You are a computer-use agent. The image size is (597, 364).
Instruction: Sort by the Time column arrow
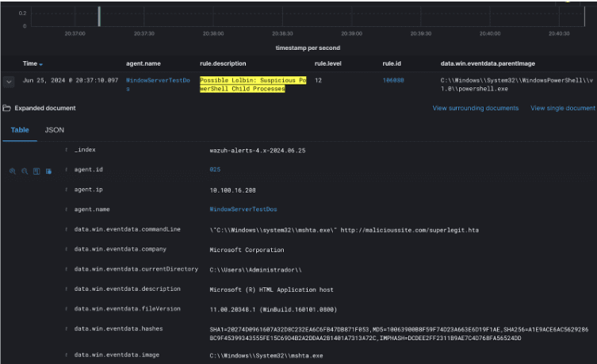(41, 63)
